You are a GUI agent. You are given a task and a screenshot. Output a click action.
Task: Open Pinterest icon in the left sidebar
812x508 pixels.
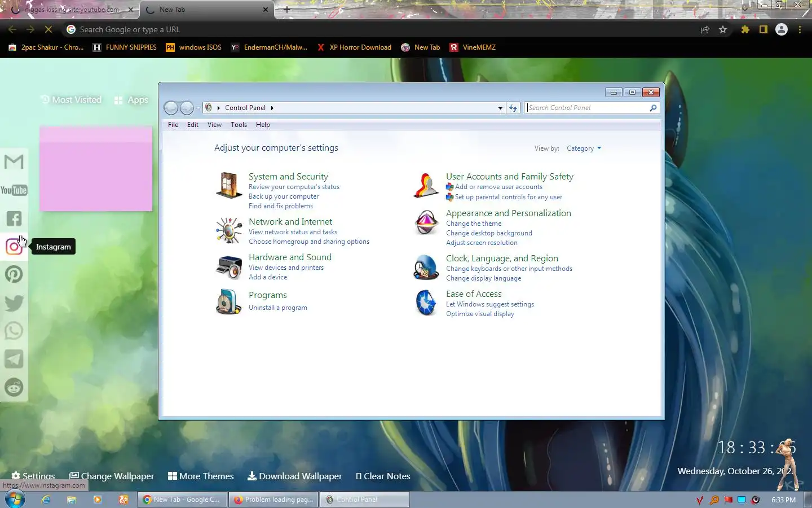click(14, 275)
